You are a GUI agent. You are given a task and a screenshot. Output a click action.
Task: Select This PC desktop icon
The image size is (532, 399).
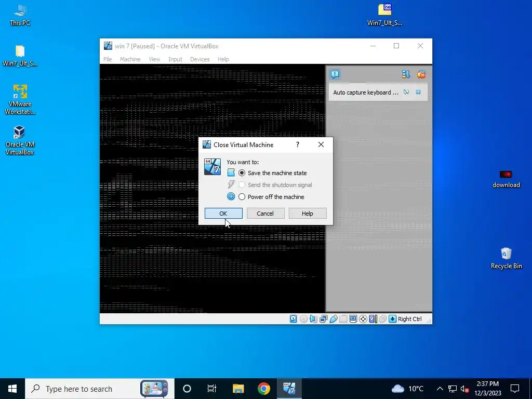pos(20,15)
